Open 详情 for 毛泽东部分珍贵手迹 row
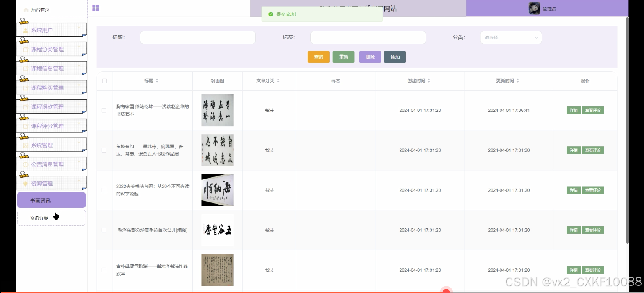The height and width of the screenshot is (293, 644). point(574,230)
